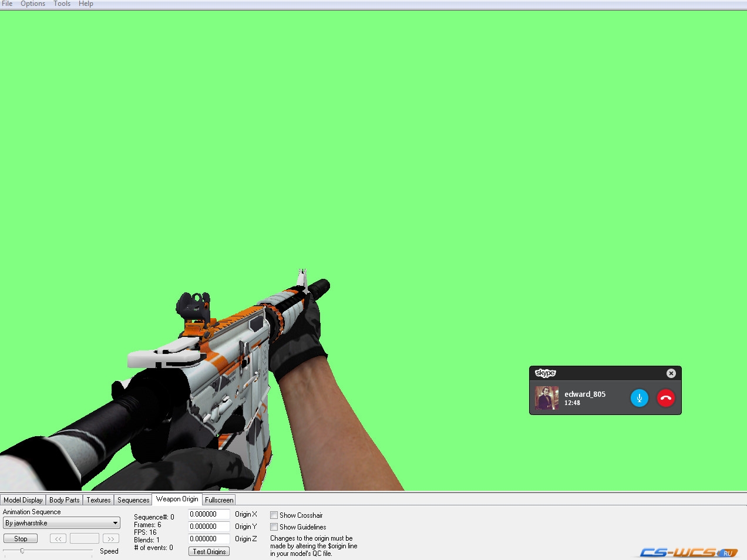
Task: Open the Tools menu
Action: [62, 4]
